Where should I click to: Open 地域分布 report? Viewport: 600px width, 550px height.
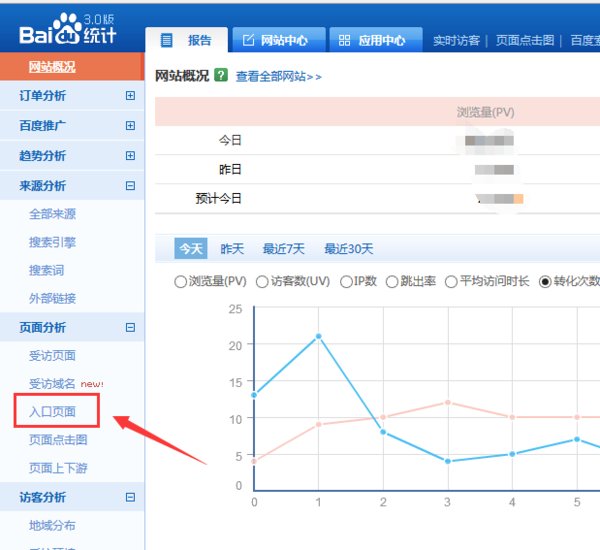click(52, 526)
